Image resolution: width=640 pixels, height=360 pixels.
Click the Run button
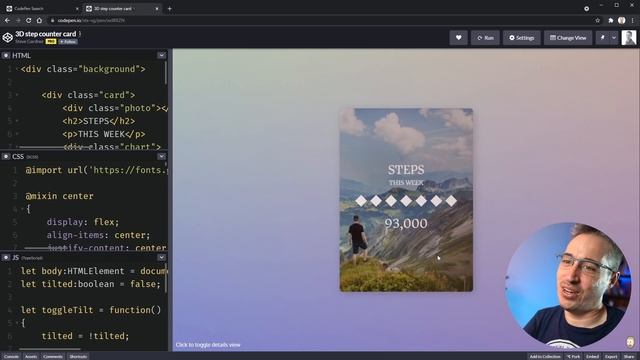pos(485,38)
